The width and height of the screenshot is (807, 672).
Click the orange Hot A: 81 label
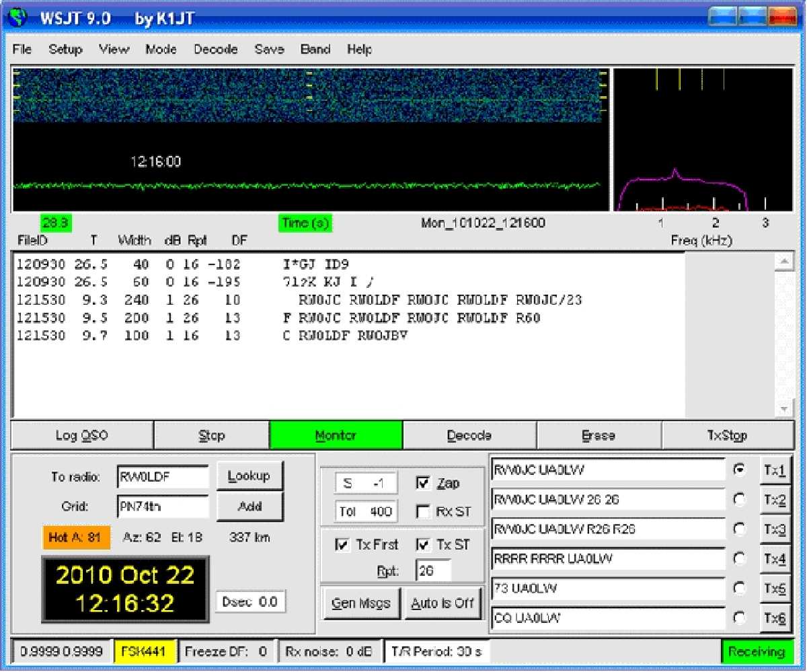coord(75,537)
